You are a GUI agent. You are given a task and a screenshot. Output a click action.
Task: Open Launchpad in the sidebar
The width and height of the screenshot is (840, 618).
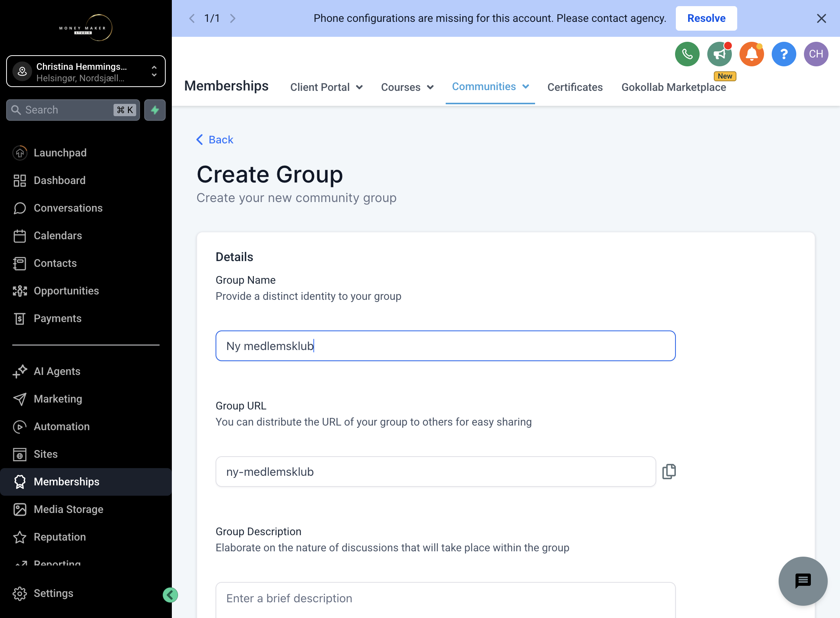pyautogui.click(x=86, y=153)
